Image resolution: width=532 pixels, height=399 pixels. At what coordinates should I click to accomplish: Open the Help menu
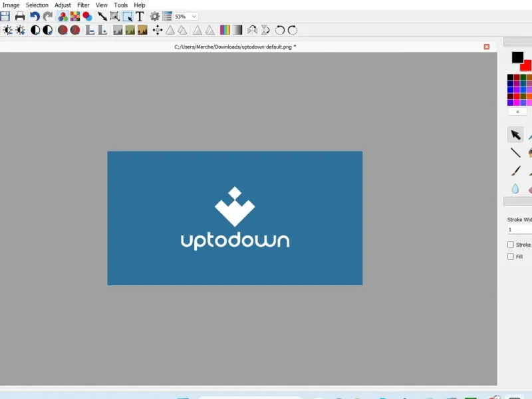pyautogui.click(x=140, y=5)
